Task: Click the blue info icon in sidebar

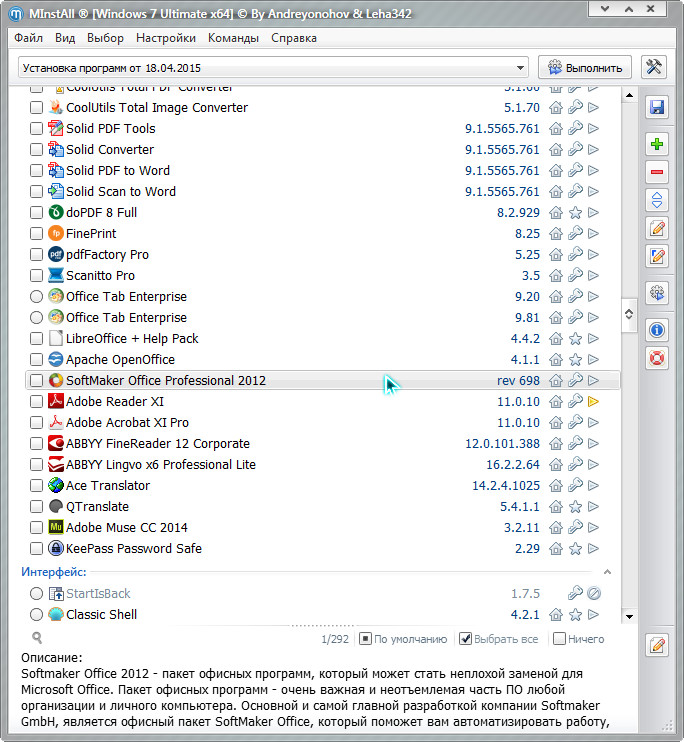Action: pyautogui.click(x=657, y=330)
